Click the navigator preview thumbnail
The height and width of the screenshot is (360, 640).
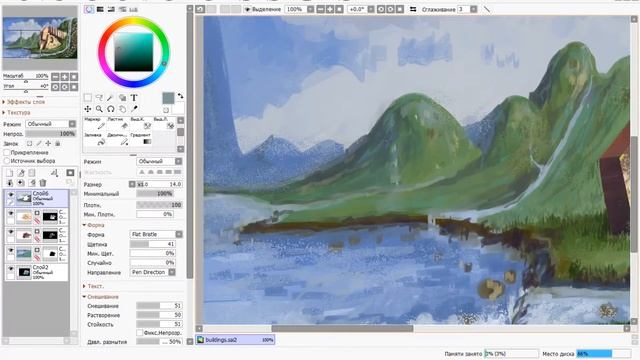[40, 38]
